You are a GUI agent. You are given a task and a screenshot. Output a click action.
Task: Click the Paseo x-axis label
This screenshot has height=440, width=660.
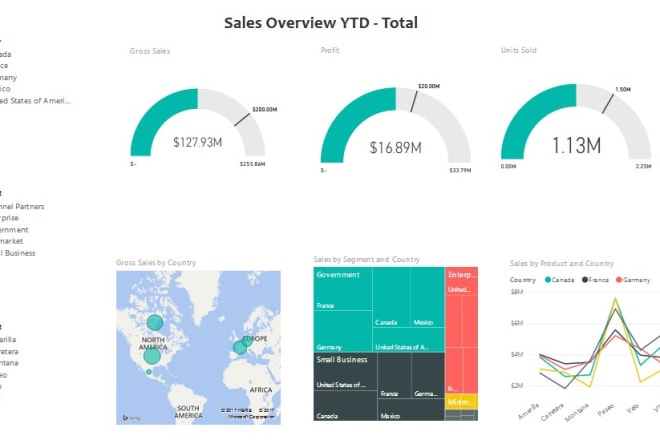coord(606,410)
